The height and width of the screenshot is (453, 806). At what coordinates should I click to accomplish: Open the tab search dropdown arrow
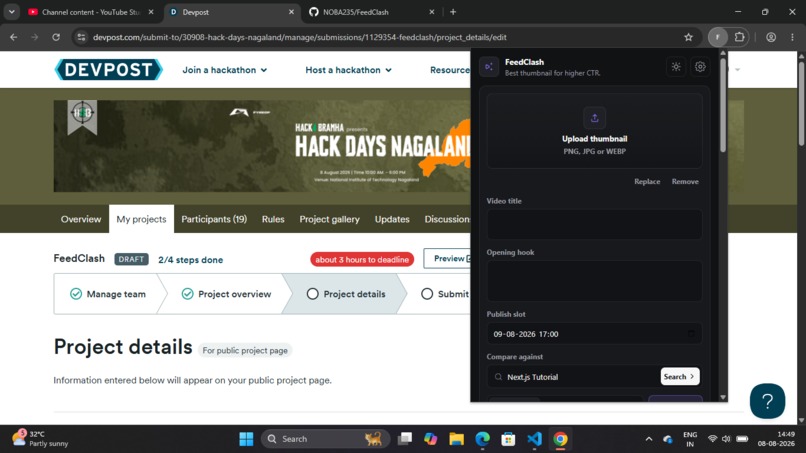pos(11,12)
